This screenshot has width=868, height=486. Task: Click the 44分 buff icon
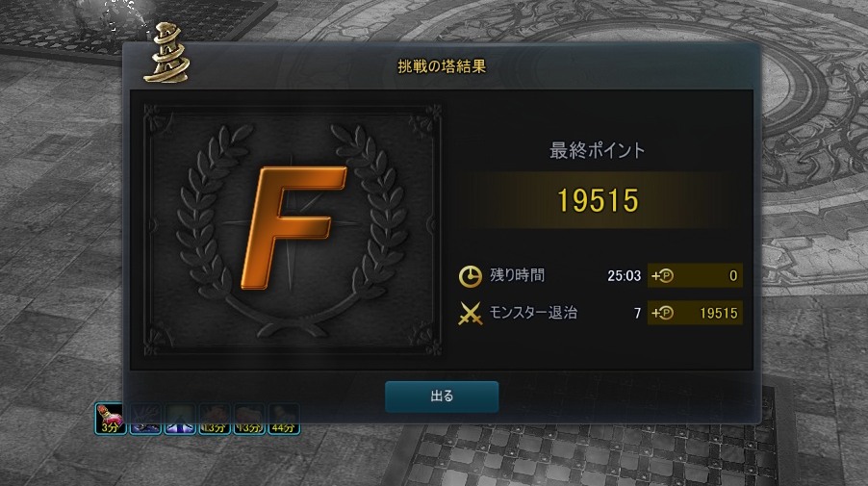(284, 419)
